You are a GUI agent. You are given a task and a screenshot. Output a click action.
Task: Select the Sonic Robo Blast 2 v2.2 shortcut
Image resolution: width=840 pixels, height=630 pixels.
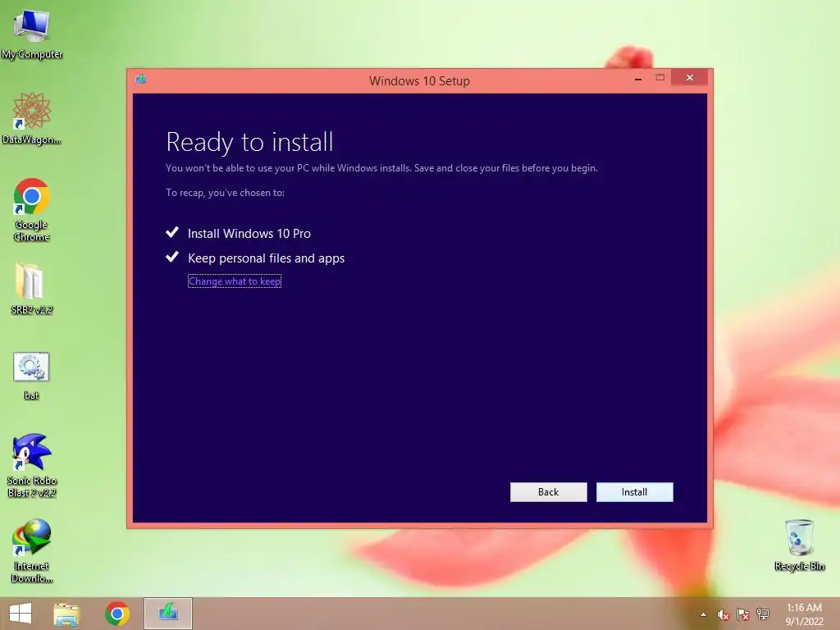(x=32, y=465)
